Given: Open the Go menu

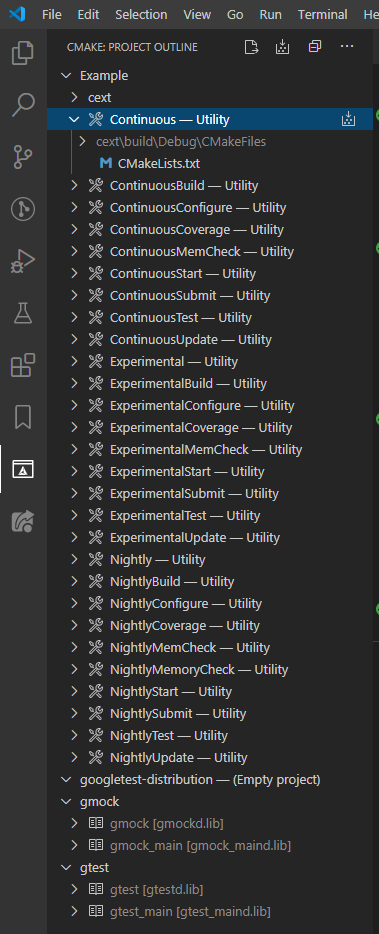Looking at the screenshot, I should tap(235, 14).
